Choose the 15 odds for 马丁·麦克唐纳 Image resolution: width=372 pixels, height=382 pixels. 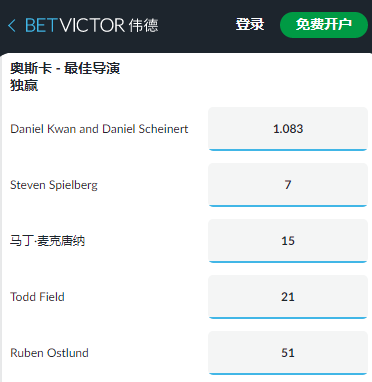coord(288,241)
